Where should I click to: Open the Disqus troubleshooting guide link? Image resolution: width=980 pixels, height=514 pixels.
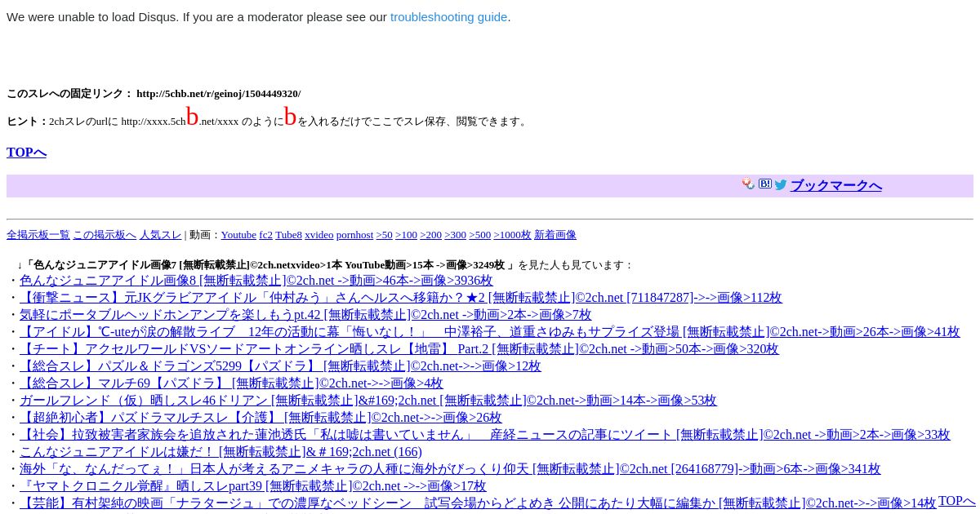click(x=448, y=17)
